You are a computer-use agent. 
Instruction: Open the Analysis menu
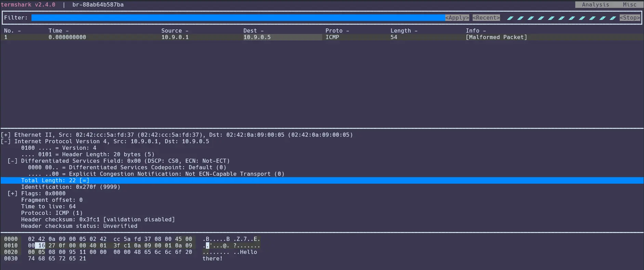(595, 5)
